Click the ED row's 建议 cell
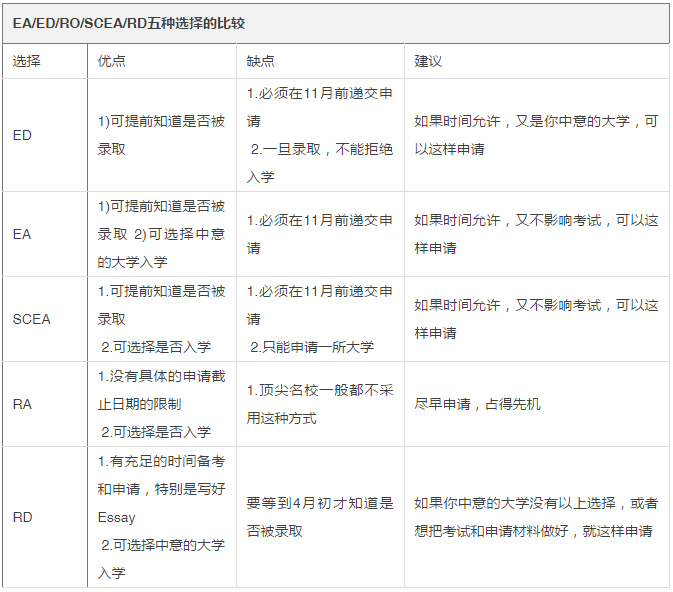The image size is (673, 592). (536, 135)
